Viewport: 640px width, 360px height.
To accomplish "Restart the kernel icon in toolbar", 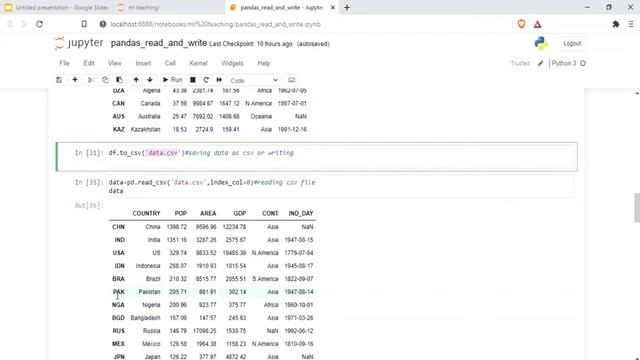I will click(206, 80).
